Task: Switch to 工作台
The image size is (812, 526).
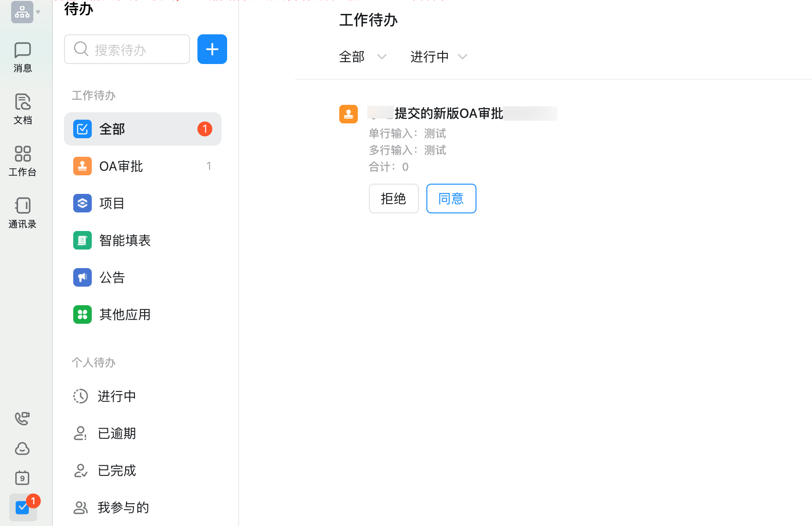Action: pyautogui.click(x=22, y=160)
